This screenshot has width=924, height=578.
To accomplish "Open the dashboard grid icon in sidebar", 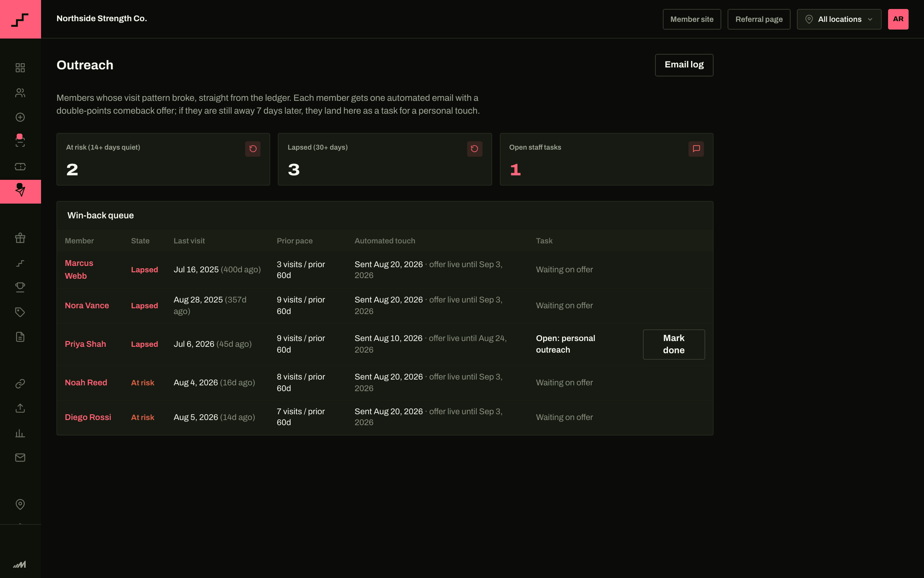I will (20, 68).
